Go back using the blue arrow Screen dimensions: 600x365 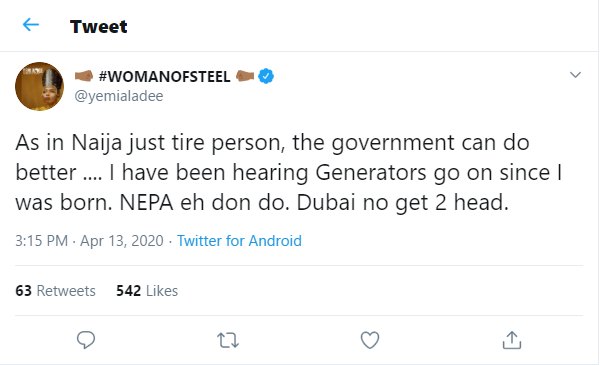[x=31, y=25]
